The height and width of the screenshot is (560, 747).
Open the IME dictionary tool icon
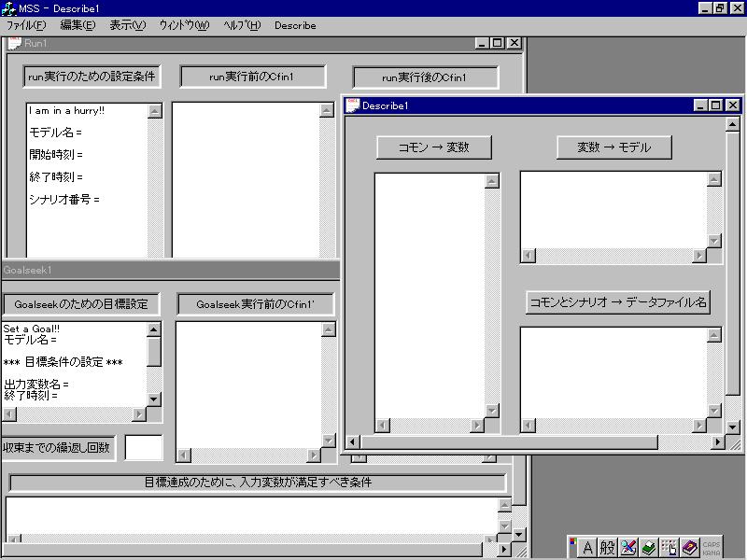pyautogui.click(x=648, y=548)
